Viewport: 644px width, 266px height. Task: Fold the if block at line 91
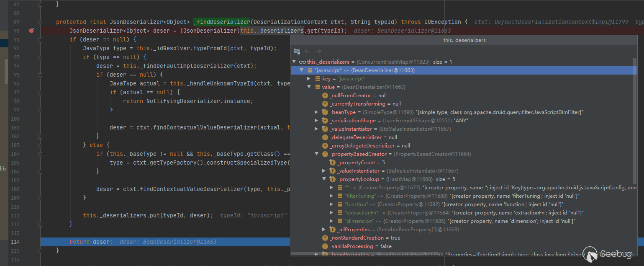41,39
